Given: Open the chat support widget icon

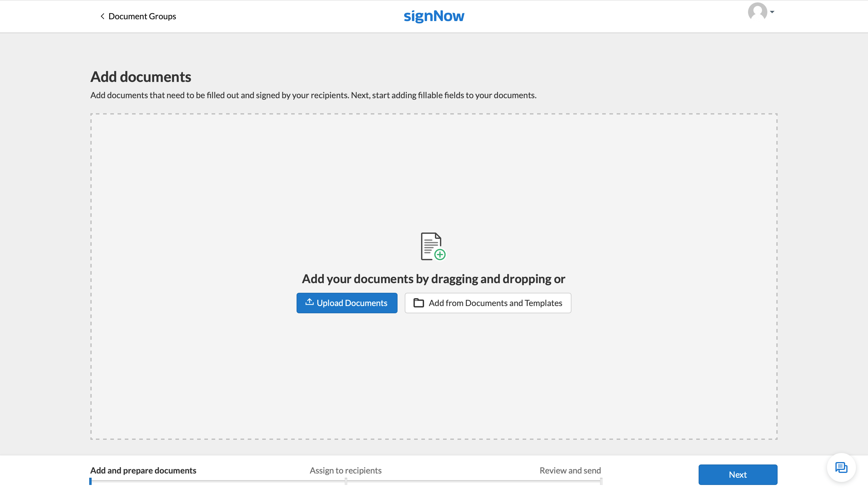Looking at the screenshot, I should coord(841,467).
